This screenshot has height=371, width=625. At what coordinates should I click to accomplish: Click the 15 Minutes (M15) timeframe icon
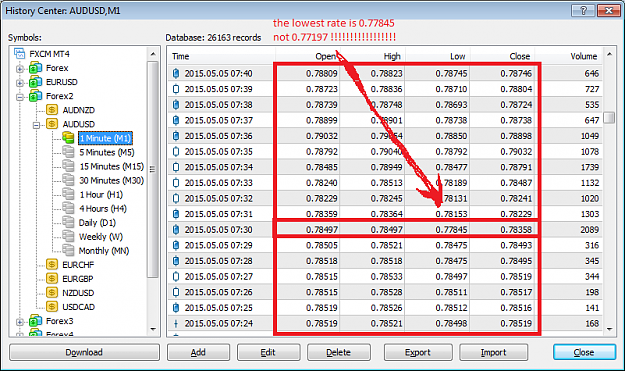pyautogui.click(x=68, y=166)
